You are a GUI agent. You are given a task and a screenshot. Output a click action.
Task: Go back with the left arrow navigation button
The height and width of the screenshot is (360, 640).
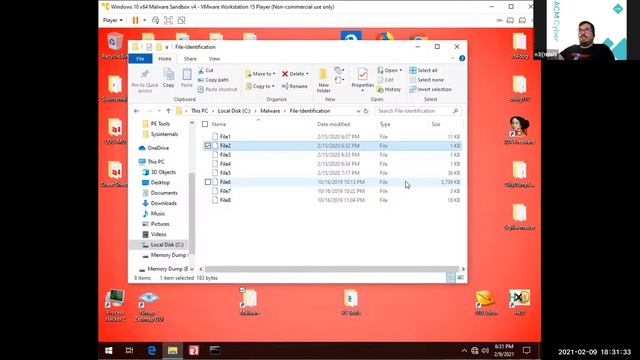click(137, 111)
